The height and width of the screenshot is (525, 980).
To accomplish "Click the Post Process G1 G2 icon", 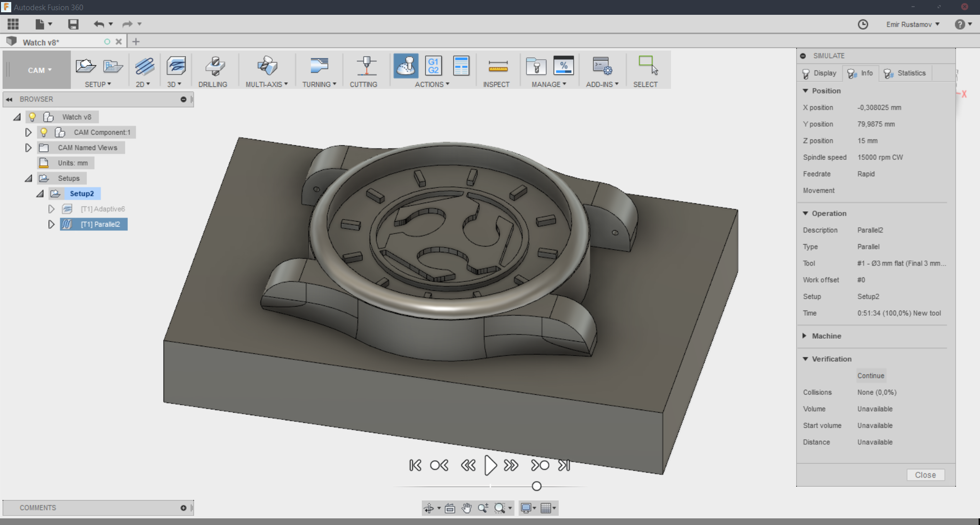I will click(x=433, y=66).
